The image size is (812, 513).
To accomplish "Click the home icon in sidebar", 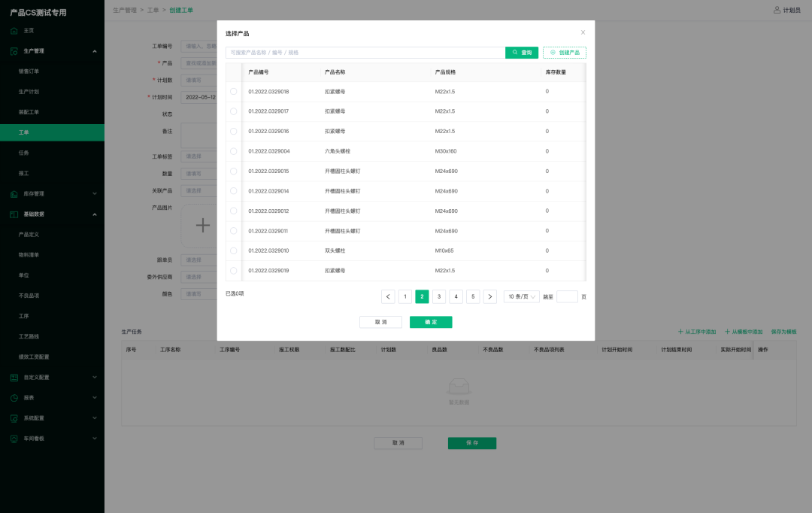I will 14,30.
